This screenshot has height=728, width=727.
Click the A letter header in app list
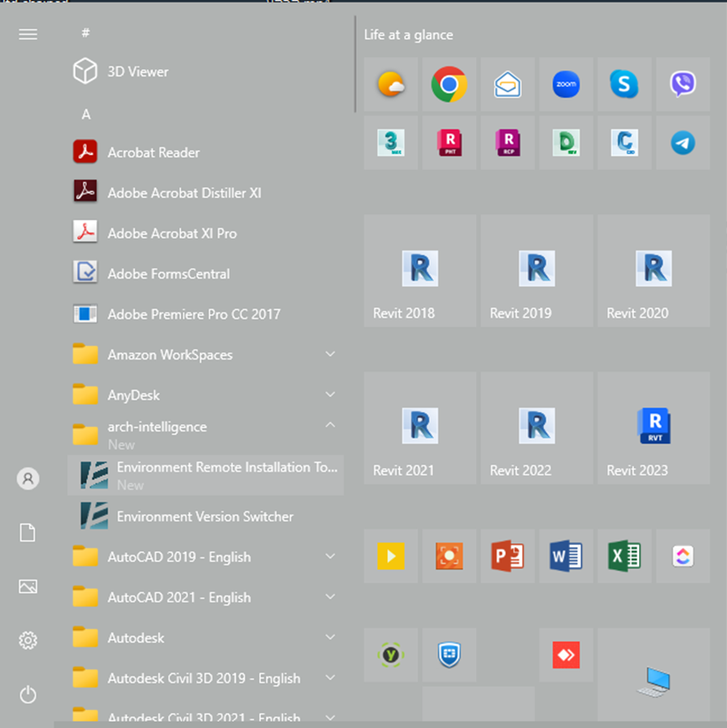86,115
